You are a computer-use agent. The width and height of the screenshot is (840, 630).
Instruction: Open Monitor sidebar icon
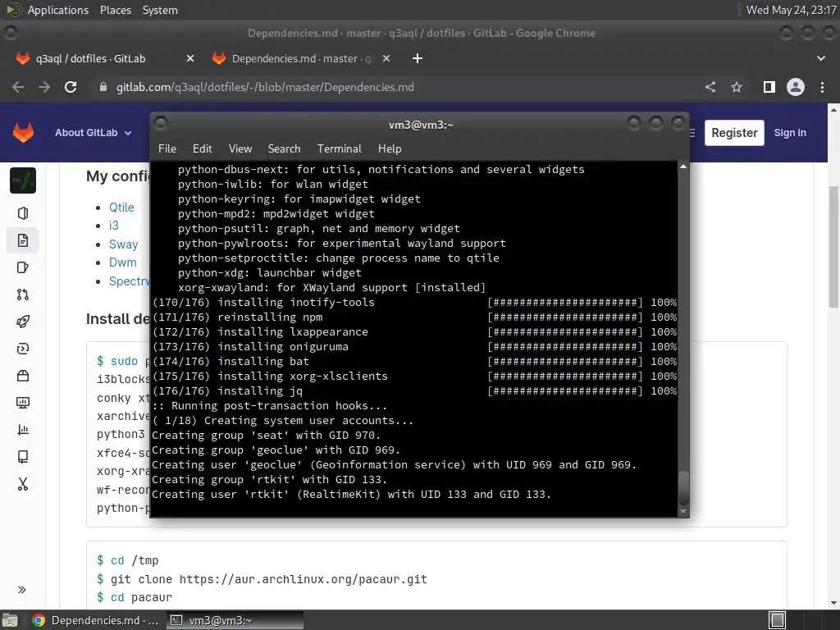pos(23,403)
